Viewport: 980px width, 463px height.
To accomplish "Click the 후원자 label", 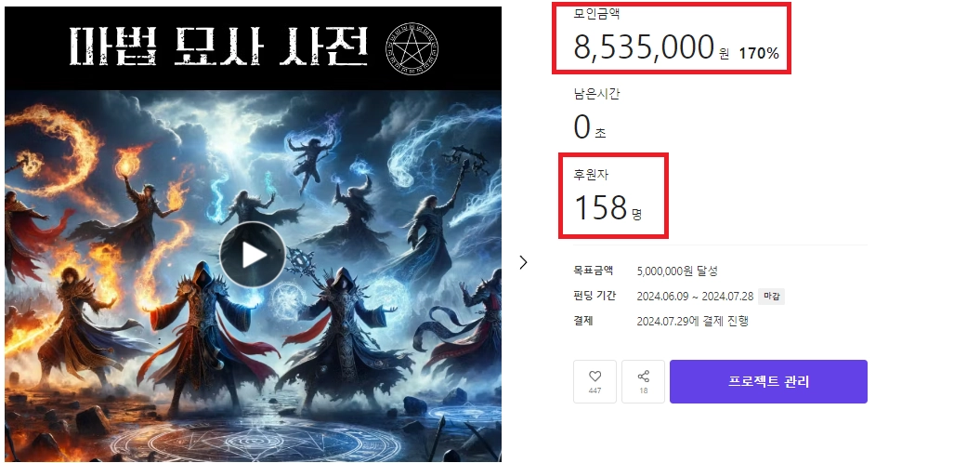I will pyautogui.click(x=591, y=175).
